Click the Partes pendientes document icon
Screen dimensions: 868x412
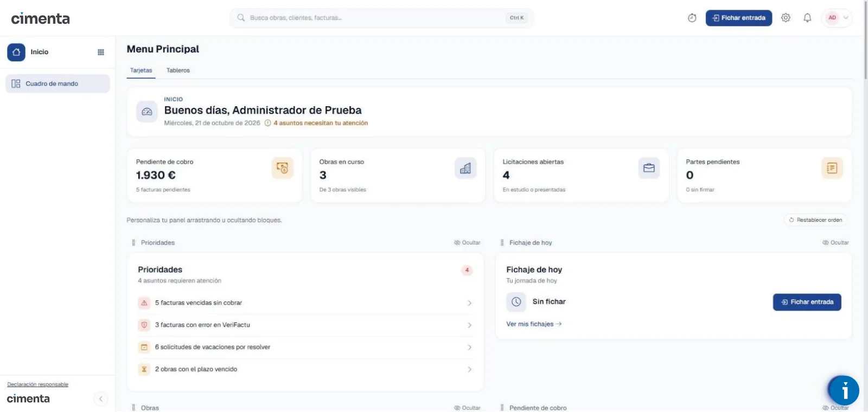(x=832, y=168)
